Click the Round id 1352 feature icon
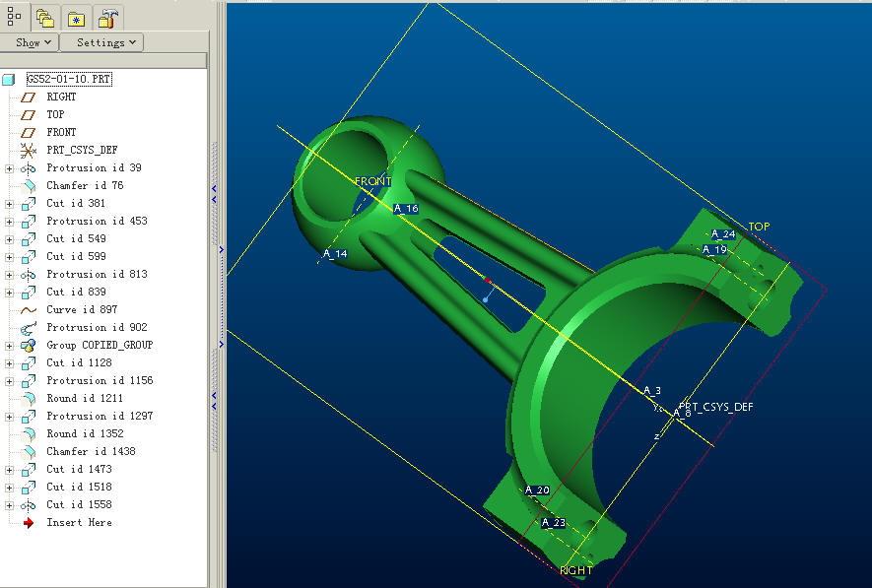The height and width of the screenshot is (588, 872). click(x=29, y=434)
